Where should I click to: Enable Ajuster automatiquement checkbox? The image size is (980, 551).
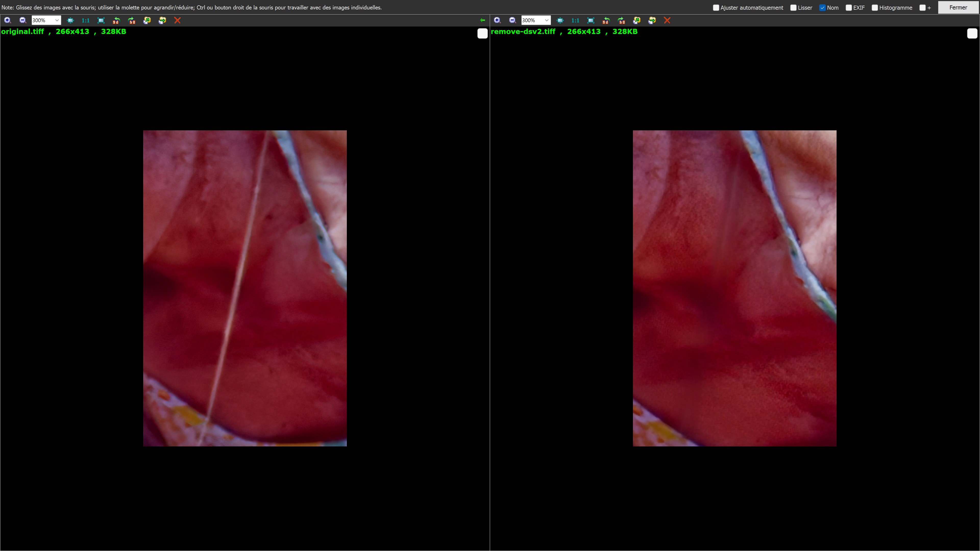716,8
